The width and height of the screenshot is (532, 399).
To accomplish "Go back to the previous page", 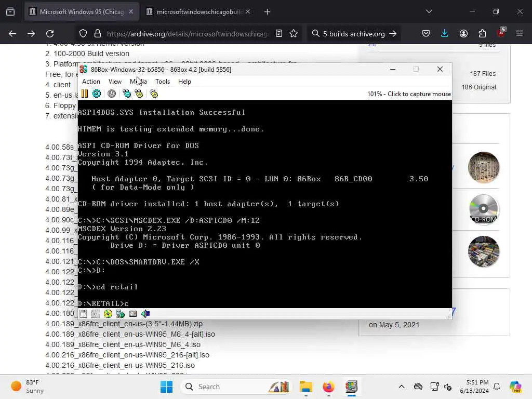I will [x=12, y=34].
